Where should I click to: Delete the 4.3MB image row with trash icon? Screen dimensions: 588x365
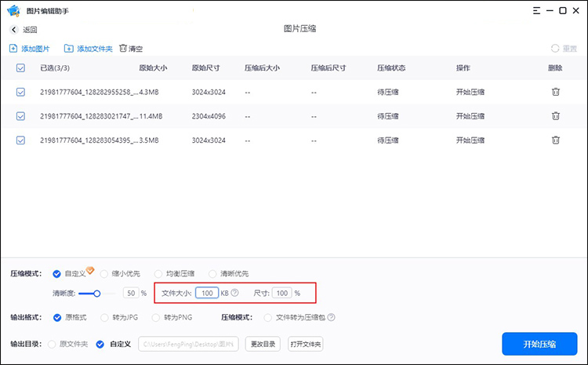pos(556,92)
